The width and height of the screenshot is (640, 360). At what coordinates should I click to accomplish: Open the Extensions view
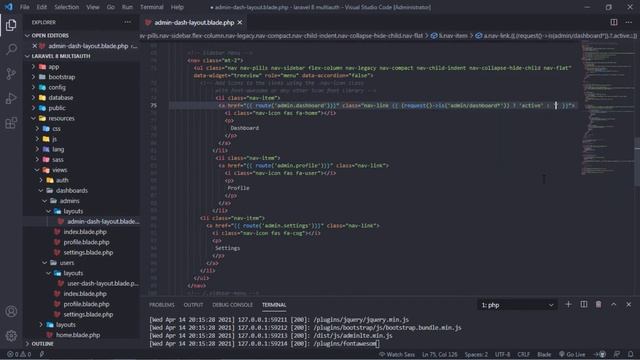click(11, 123)
